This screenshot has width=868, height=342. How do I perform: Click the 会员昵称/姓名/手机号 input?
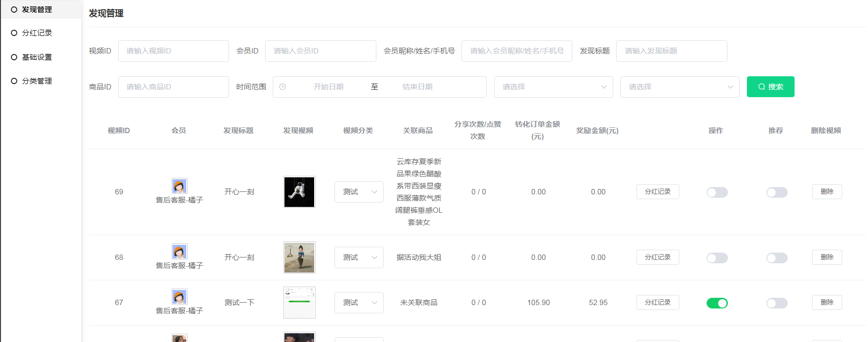tap(517, 51)
